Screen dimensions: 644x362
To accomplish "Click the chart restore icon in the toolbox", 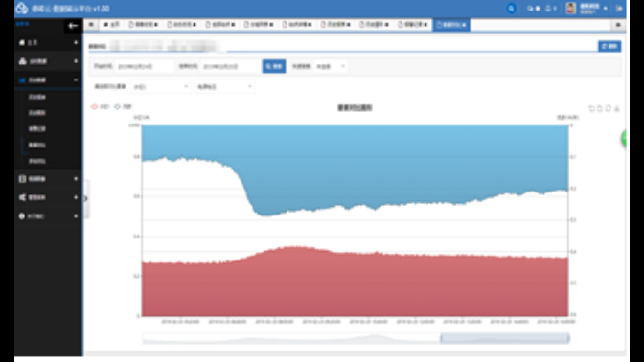I will [609, 108].
